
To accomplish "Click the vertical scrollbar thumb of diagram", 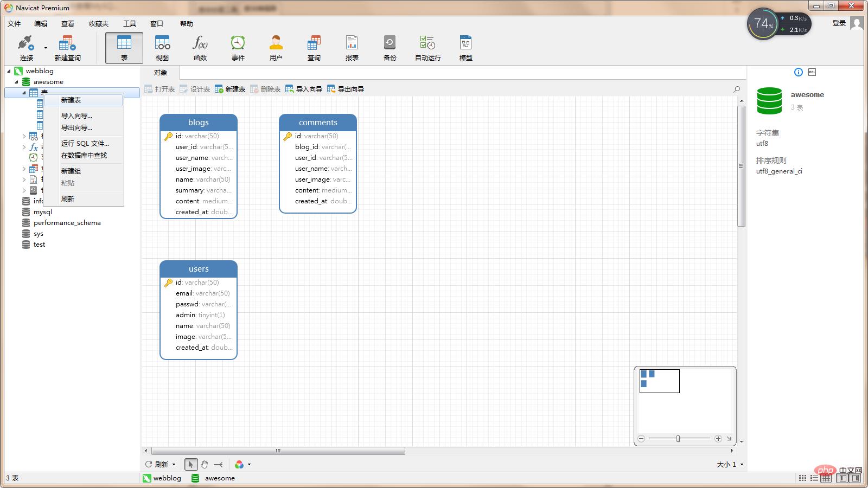I will (x=741, y=166).
